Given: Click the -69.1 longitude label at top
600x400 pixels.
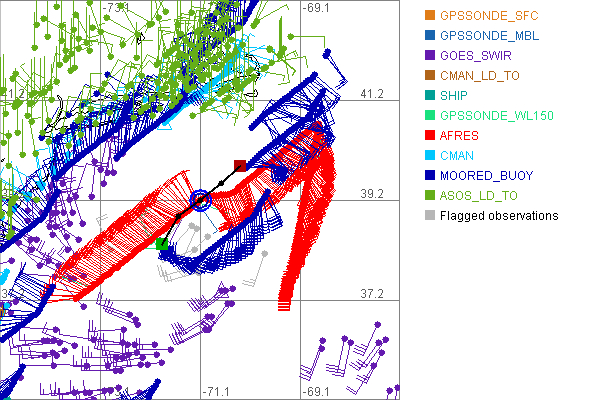Looking at the screenshot, I should coord(317,8).
